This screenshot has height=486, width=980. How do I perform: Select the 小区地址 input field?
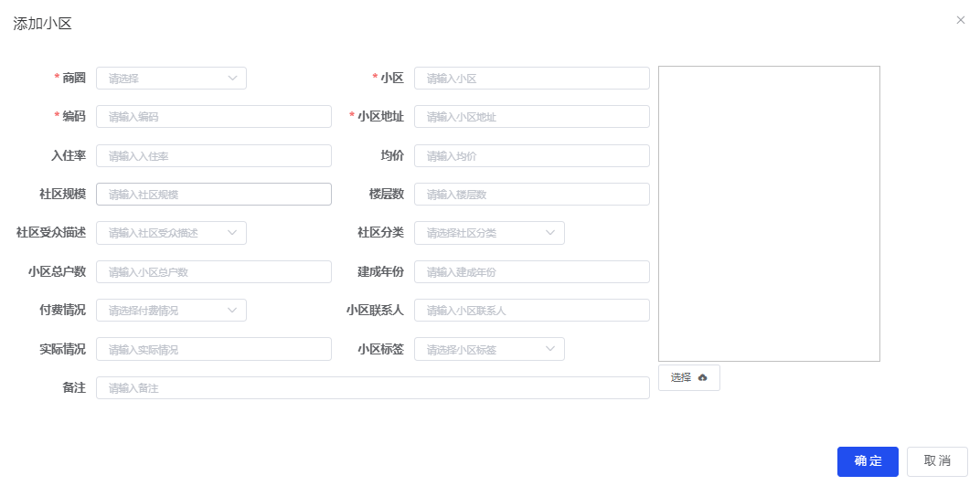point(531,117)
